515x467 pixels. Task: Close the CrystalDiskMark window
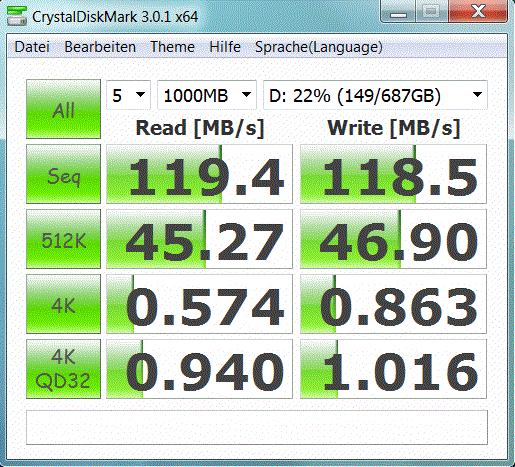[478, 12]
